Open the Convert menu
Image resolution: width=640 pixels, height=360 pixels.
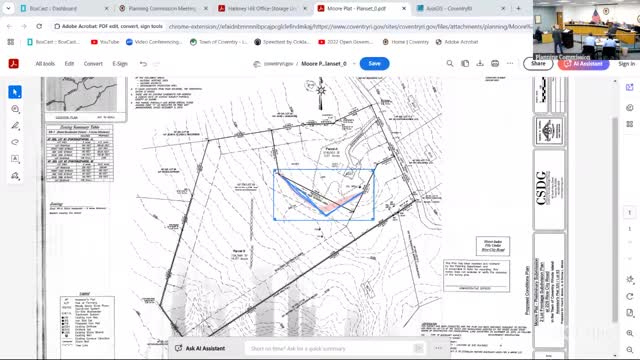93,64
